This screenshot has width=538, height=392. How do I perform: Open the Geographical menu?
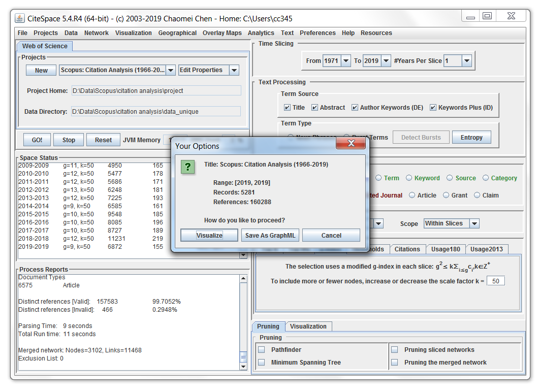[x=177, y=33]
